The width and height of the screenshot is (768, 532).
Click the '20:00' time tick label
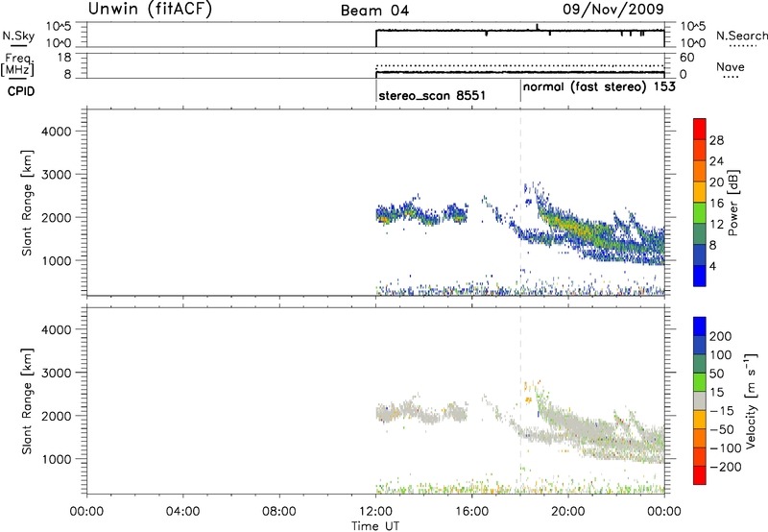click(567, 512)
